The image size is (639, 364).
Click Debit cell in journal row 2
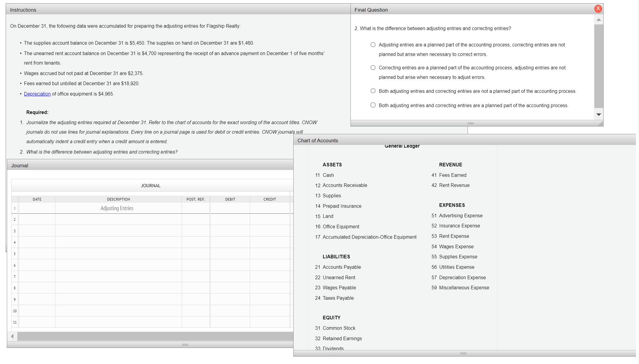230,219
